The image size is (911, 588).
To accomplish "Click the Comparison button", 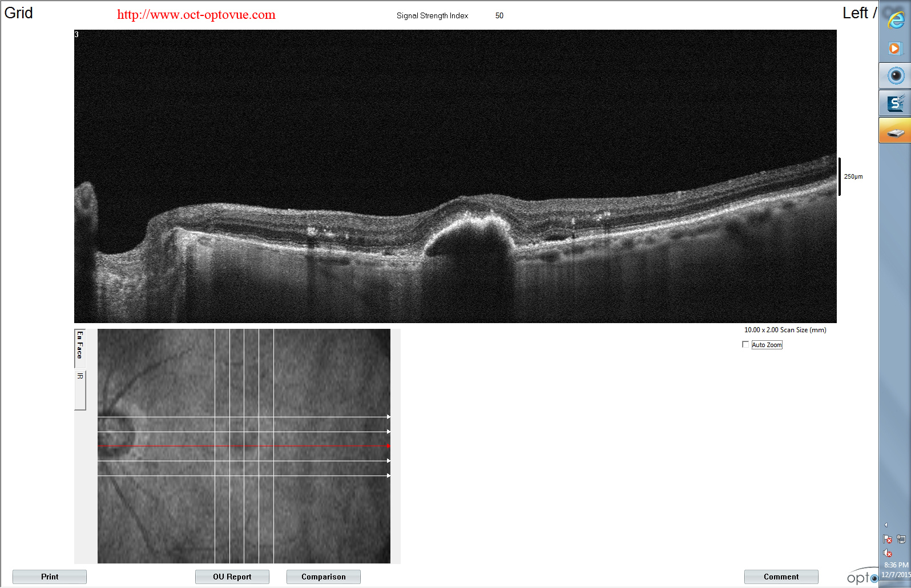I will 324,577.
